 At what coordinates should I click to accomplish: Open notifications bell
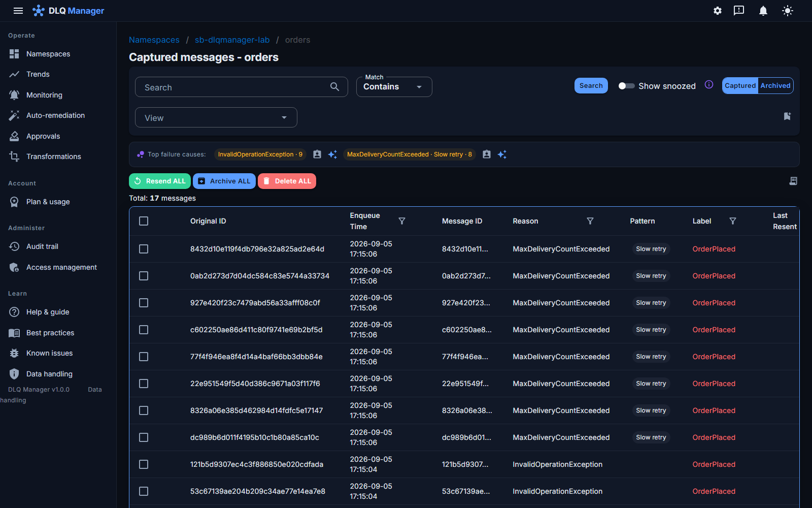click(763, 11)
